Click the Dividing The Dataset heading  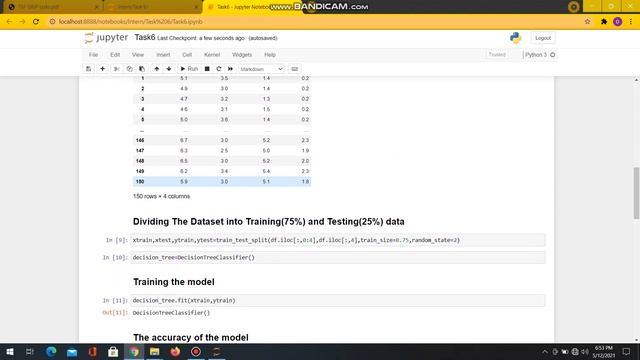coord(269,222)
